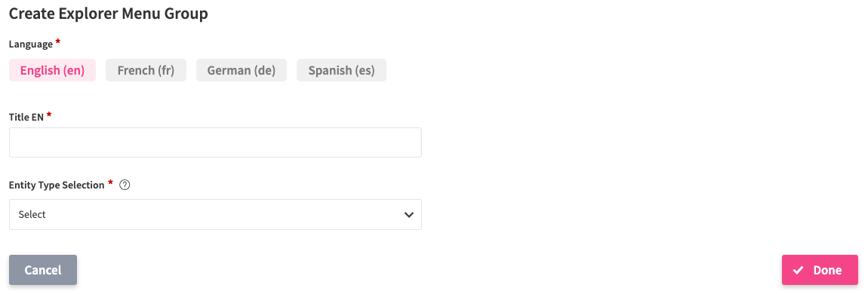Cancel creating the menu group
The height and width of the screenshot is (294, 868).
43,270
